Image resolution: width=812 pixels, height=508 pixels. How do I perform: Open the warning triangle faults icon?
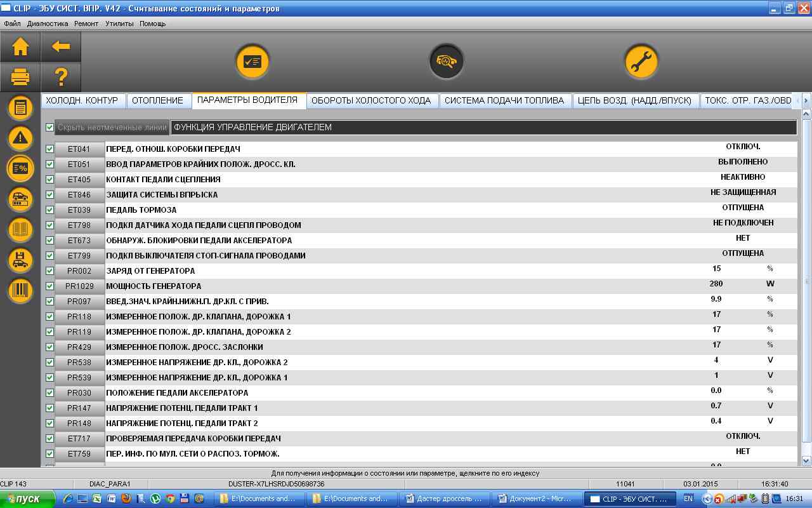[20, 138]
